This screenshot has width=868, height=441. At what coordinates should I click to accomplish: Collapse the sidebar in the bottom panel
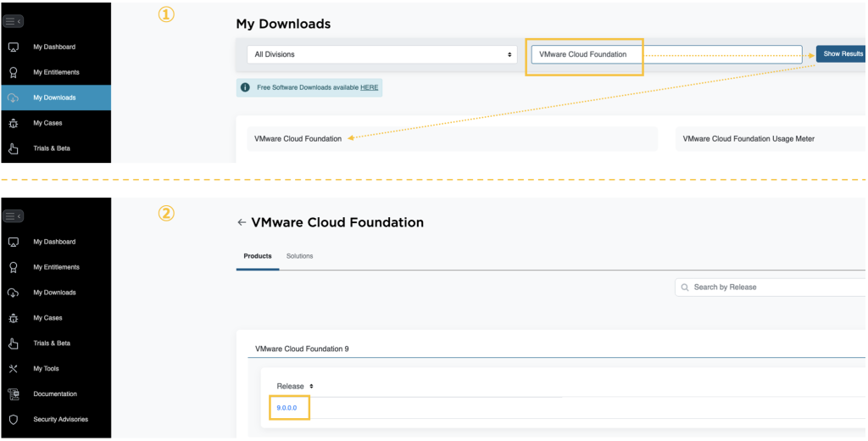coord(14,216)
